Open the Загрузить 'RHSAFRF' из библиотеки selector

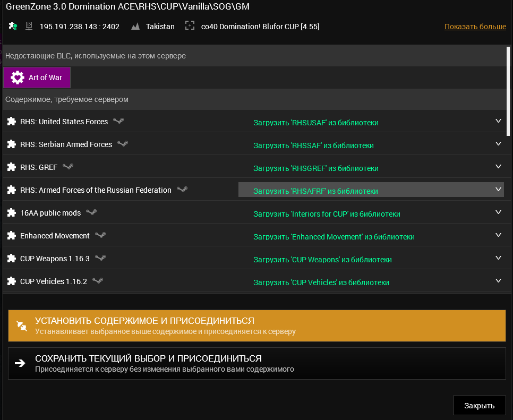click(371, 190)
